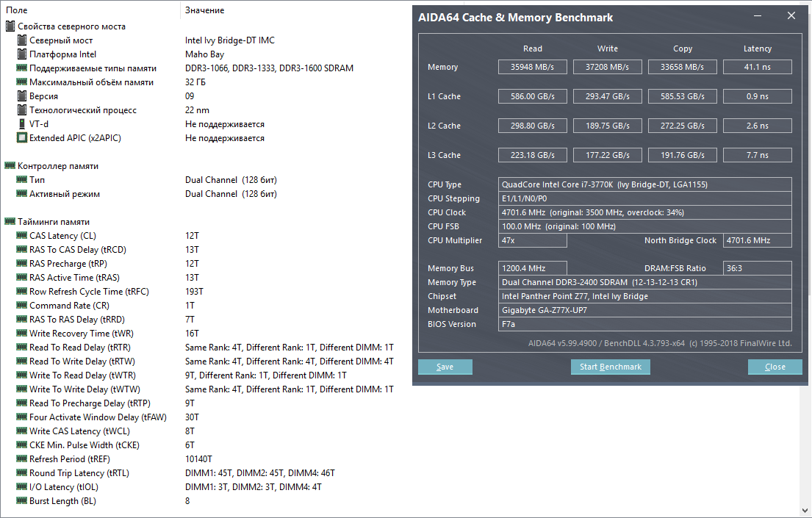
Task: Click the Контроллер памяти section icon
Action: [10, 166]
